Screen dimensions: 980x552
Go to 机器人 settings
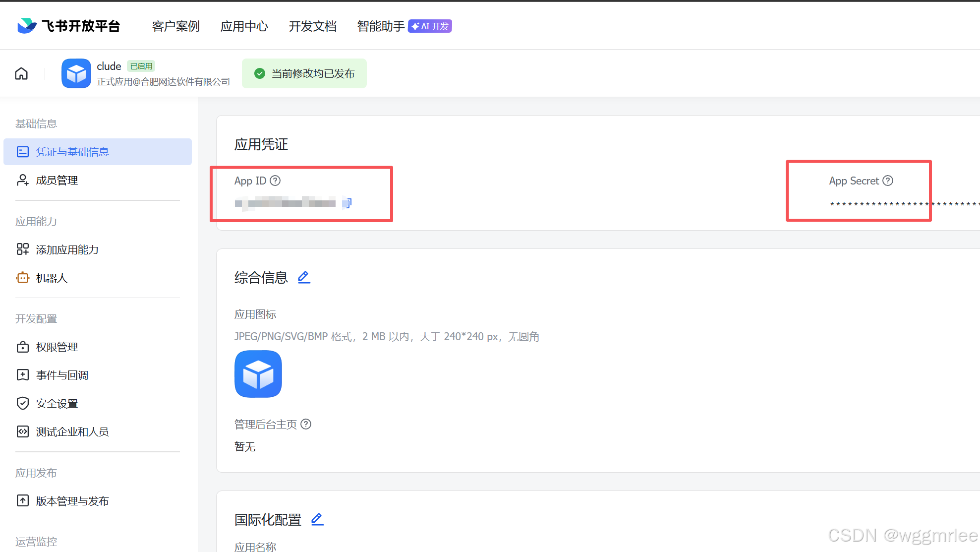52,278
